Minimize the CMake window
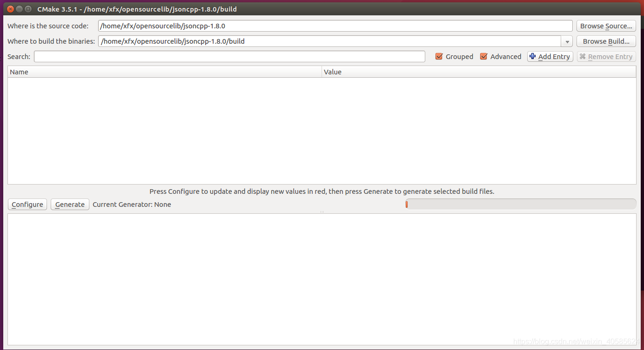The width and height of the screenshot is (644, 350). 19,9
